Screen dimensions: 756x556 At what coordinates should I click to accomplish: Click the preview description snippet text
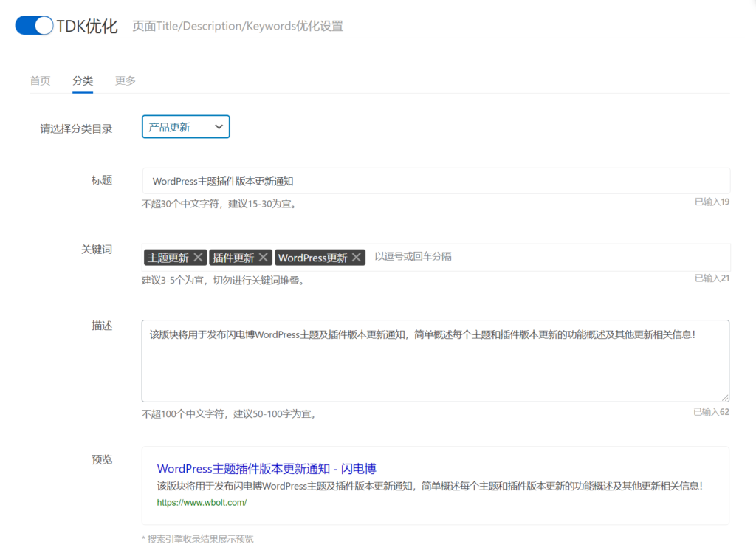click(430, 486)
